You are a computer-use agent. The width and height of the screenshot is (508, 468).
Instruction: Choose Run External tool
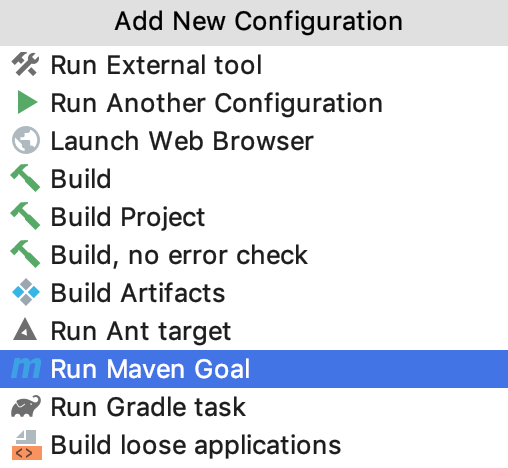point(254,65)
